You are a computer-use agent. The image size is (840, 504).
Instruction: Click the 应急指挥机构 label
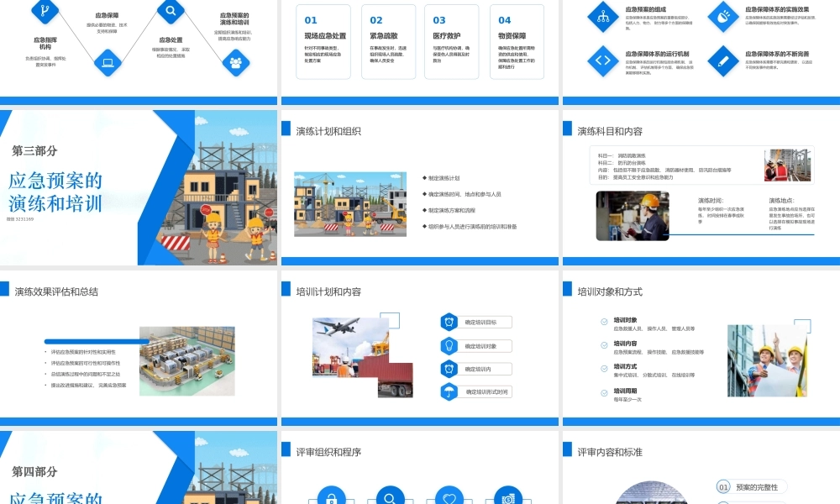point(45,44)
